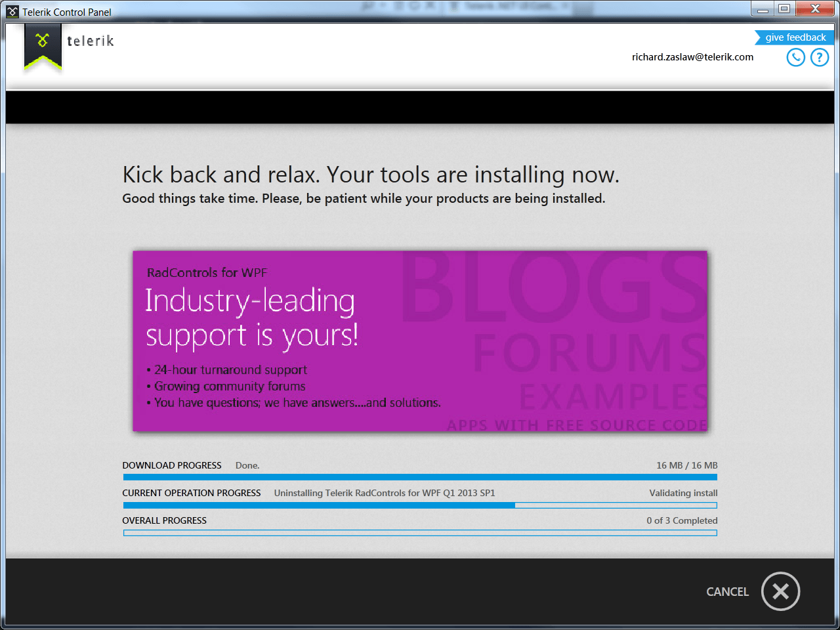
Task: Click the 'Good things take time' subtitle
Action: (x=364, y=198)
